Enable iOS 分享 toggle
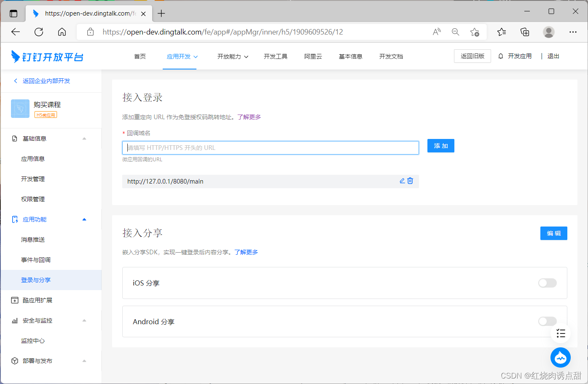 [547, 283]
